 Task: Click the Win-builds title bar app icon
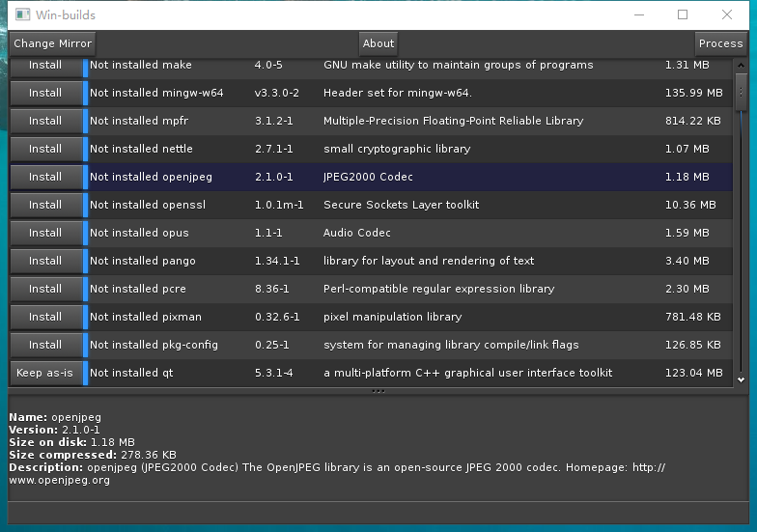point(22,15)
